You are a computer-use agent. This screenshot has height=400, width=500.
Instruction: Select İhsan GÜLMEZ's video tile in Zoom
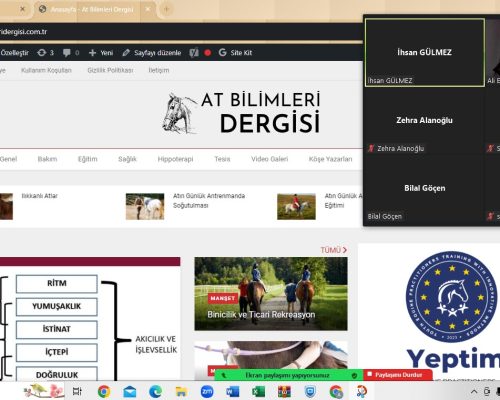425,52
